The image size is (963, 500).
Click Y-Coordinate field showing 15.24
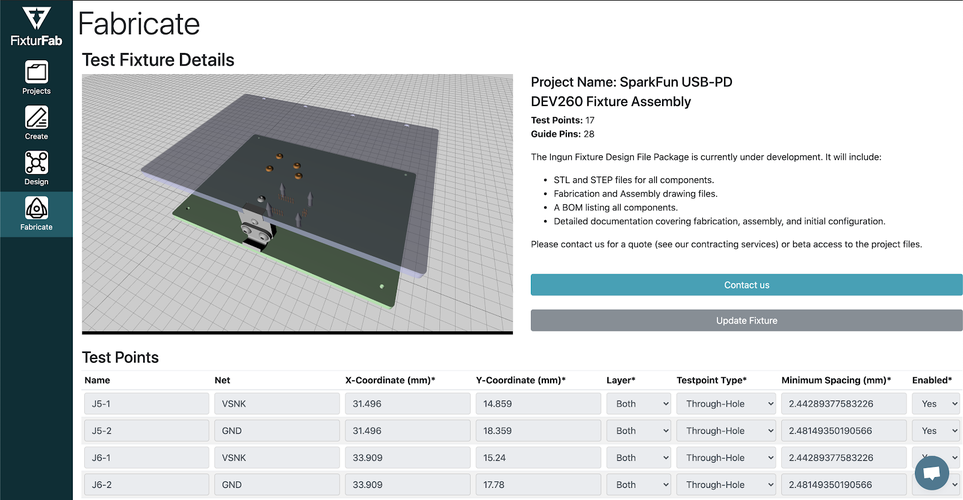coord(539,458)
